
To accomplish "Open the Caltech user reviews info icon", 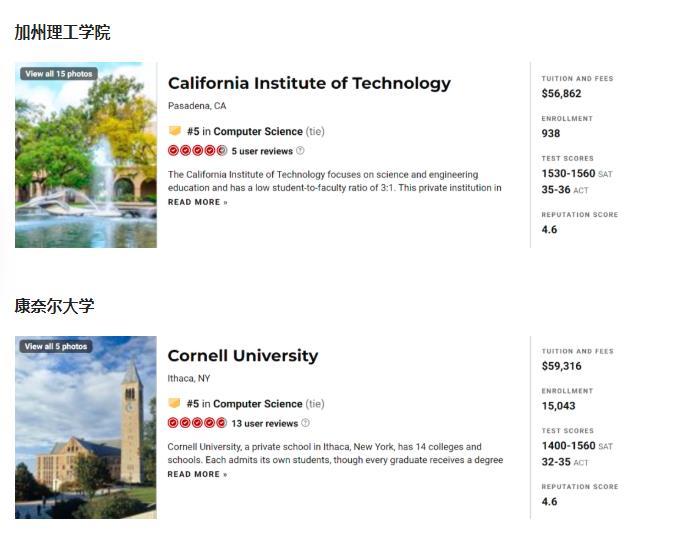I will pyautogui.click(x=300, y=151).
